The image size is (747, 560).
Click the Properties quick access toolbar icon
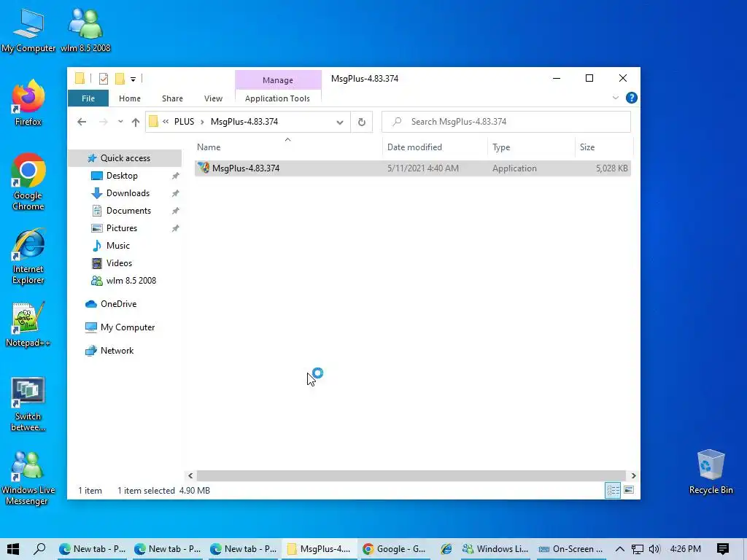(104, 79)
